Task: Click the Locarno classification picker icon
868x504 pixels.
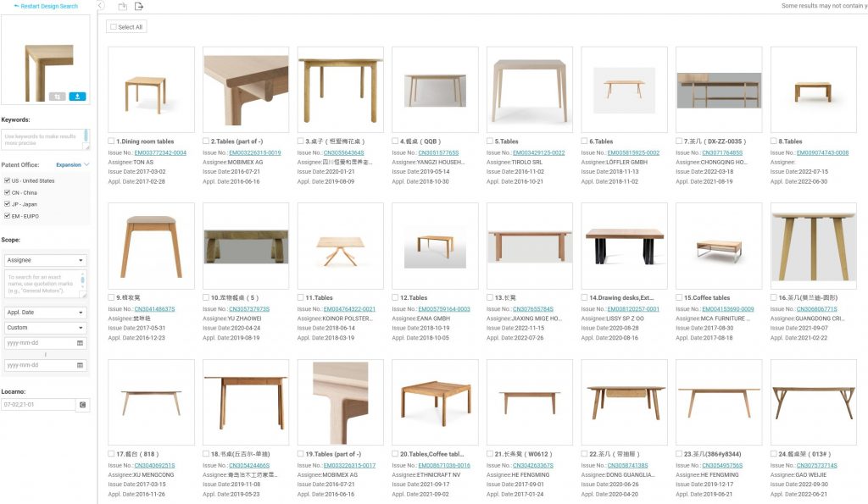Action: [82, 405]
